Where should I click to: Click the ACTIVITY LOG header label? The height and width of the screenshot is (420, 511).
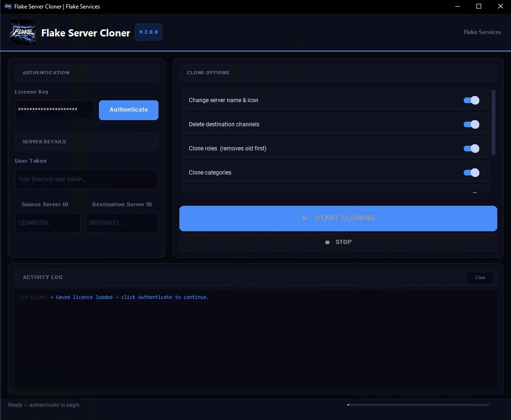(43, 277)
